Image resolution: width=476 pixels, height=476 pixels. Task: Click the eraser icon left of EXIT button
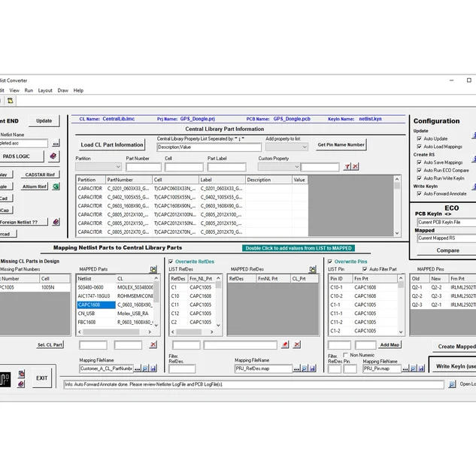(x=21, y=384)
